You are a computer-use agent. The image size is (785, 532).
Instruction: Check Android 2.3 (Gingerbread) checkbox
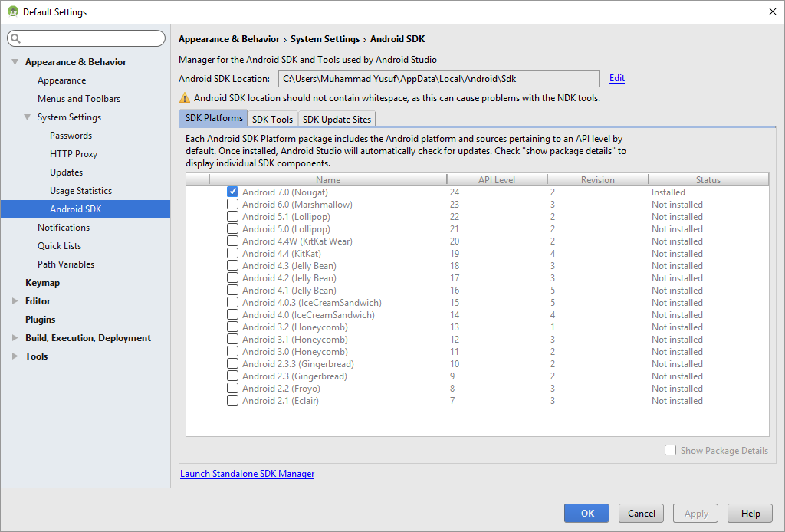click(x=232, y=376)
